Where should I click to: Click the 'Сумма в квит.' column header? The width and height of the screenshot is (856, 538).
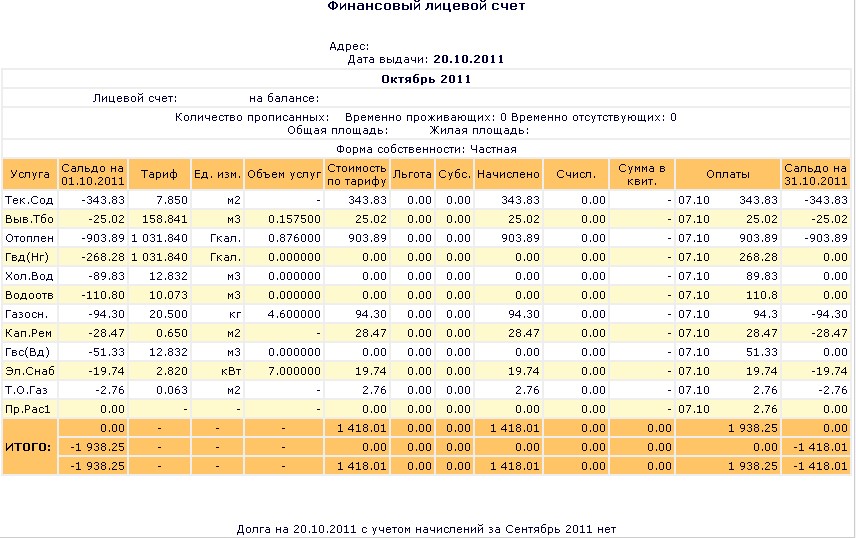pos(641,174)
